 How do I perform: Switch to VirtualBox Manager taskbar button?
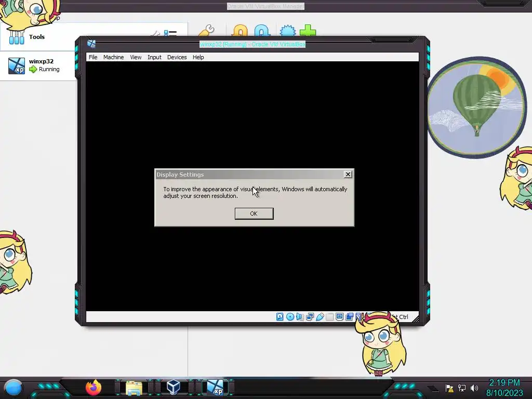pyautogui.click(x=174, y=387)
